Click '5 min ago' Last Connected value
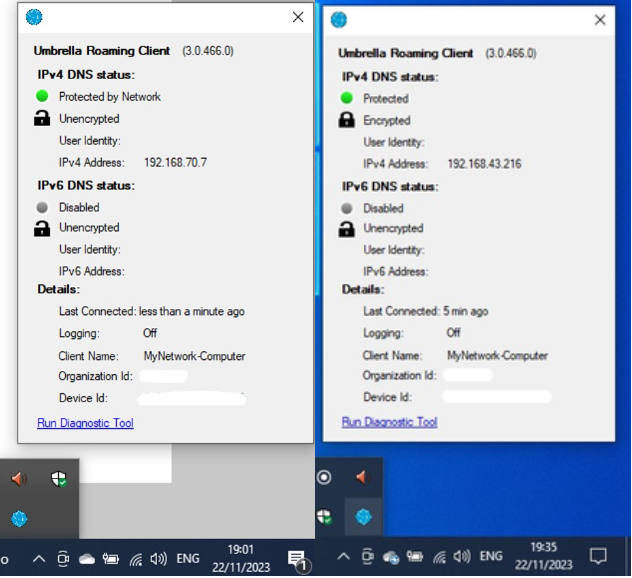This screenshot has height=578, width=632. [x=466, y=311]
